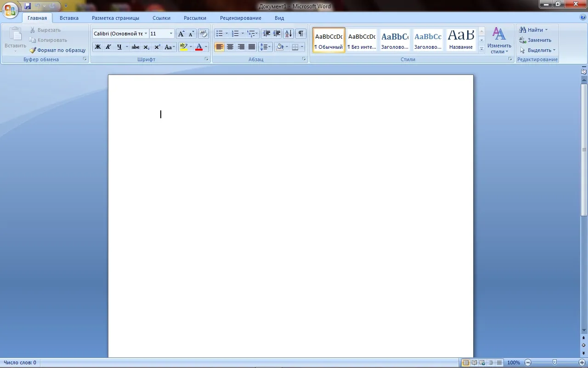Open the Ссылки tab
This screenshot has width=588, height=368.
click(162, 18)
